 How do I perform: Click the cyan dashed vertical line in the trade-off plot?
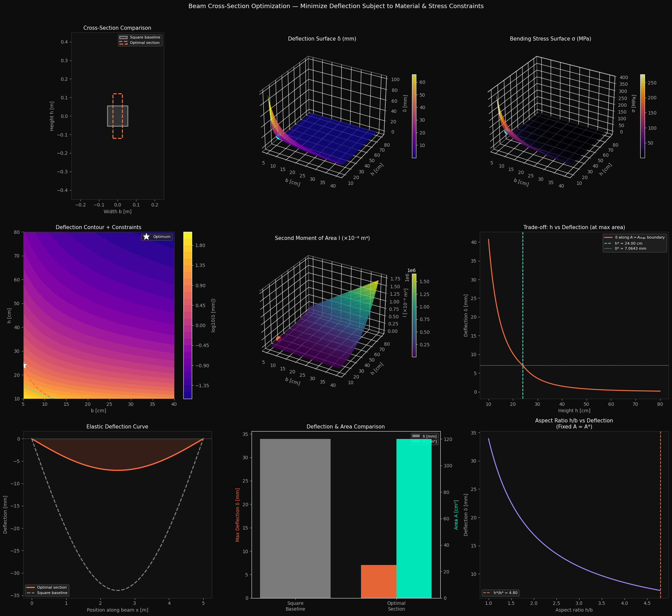click(x=523, y=304)
